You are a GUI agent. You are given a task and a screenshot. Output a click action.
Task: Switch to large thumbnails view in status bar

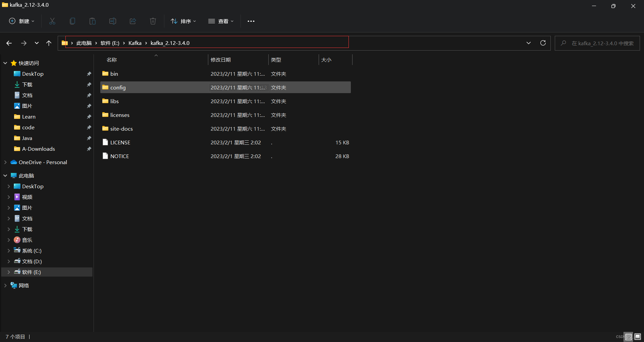coord(638,337)
